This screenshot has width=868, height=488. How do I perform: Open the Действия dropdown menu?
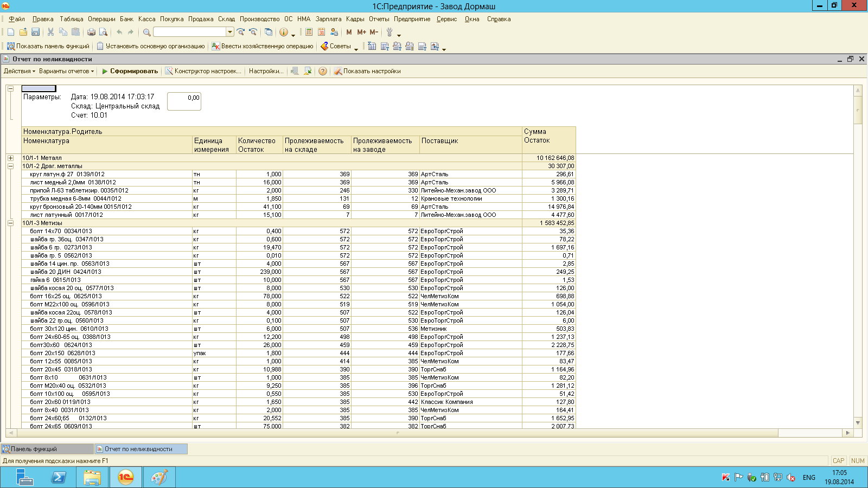pos(19,71)
